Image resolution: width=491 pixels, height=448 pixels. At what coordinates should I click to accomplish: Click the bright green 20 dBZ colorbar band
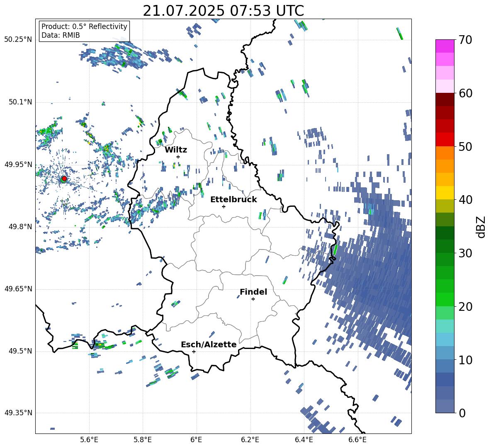point(445,299)
